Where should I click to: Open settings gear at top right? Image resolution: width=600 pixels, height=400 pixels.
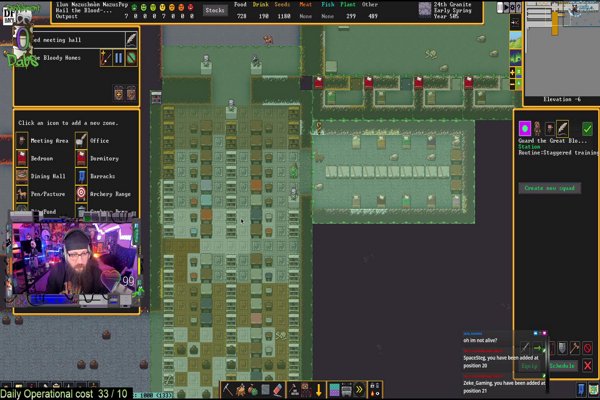tap(512, 7)
